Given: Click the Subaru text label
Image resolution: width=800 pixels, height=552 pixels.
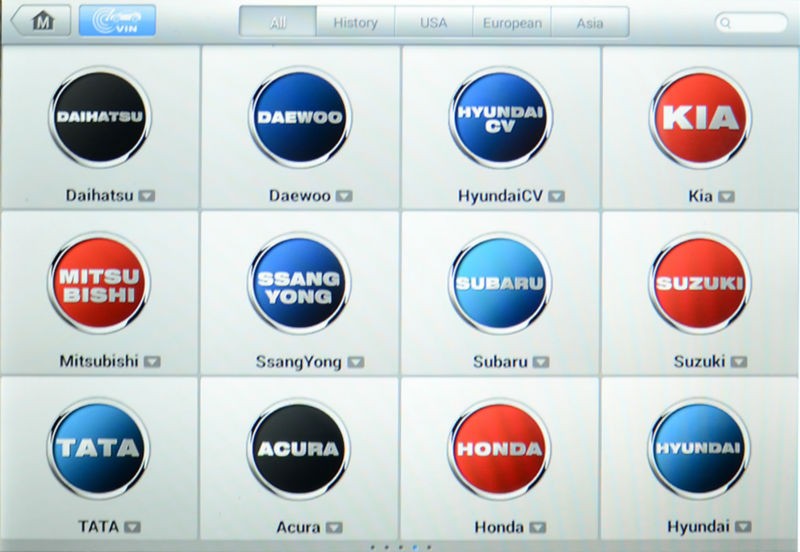Looking at the screenshot, I should click(x=501, y=362).
